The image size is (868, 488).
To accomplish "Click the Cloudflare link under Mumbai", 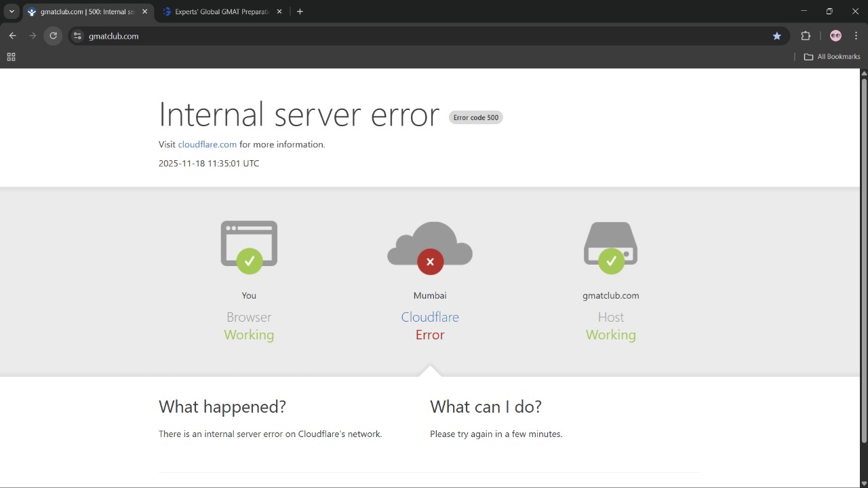I will click(430, 317).
